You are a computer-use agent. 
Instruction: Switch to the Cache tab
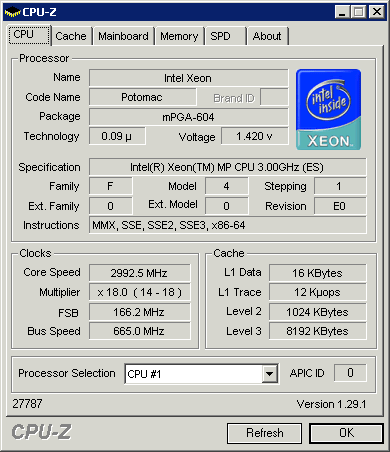[x=71, y=36]
